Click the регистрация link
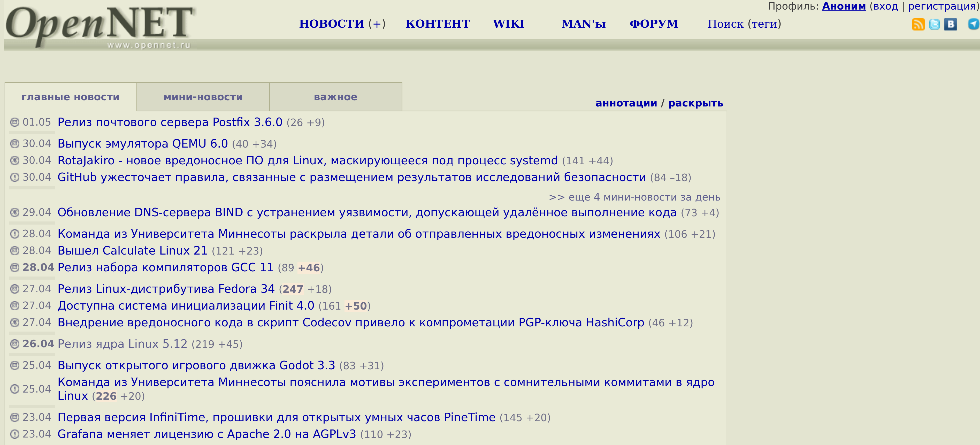The width and height of the screenshot is (980, 445). (x=941, y=6)
